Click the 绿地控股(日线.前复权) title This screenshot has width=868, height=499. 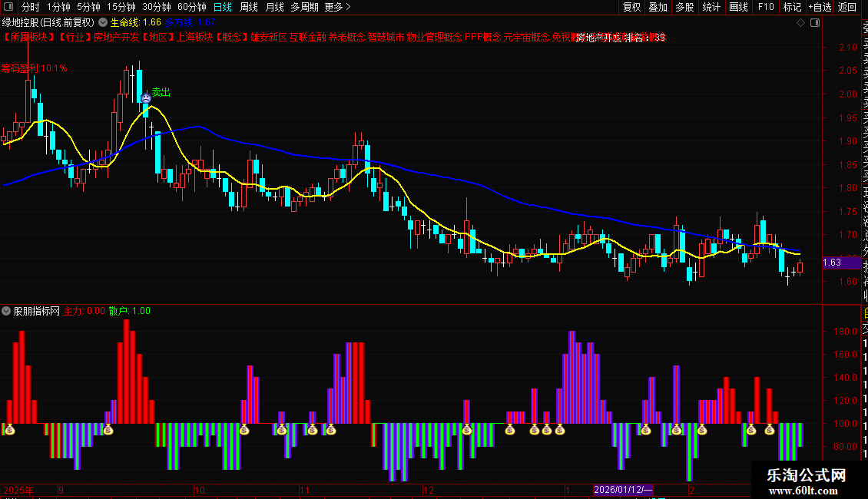[48, 23]
